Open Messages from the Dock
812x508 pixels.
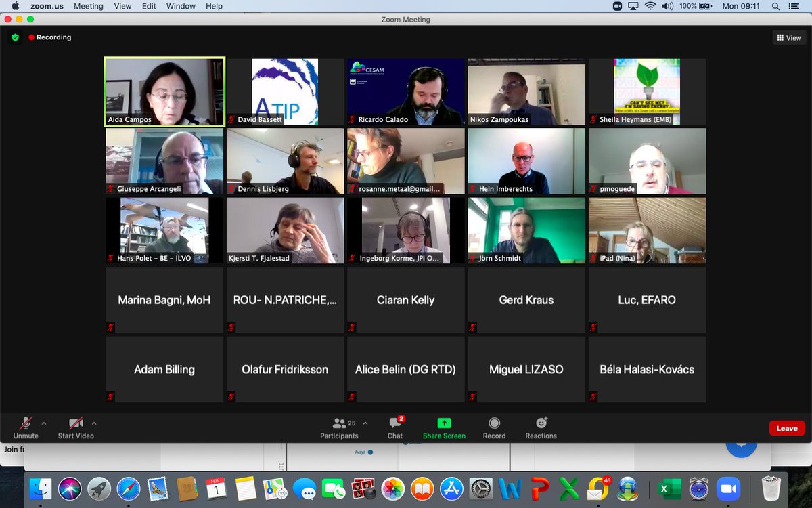click(304, 488)
